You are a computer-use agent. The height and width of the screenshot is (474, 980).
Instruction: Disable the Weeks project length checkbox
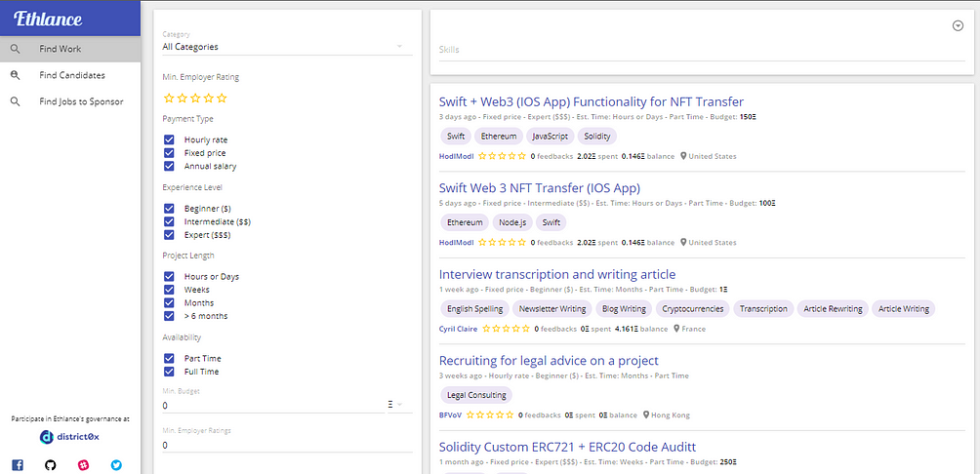[x=169, y=290]
